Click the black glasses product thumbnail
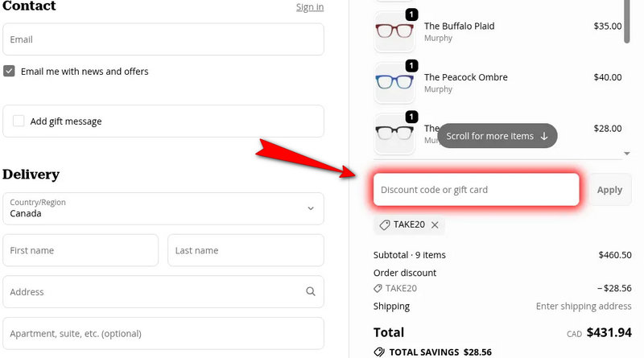This screenshot has height=358, width=644. pos(394,134)
